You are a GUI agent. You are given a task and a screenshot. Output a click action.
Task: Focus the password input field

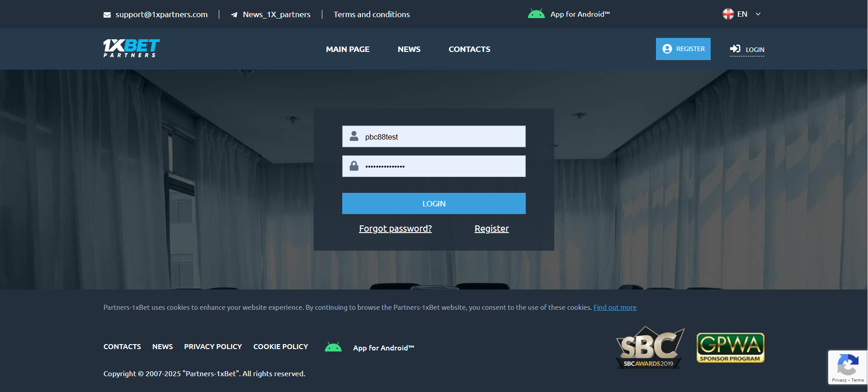click(x=434, y=166)
